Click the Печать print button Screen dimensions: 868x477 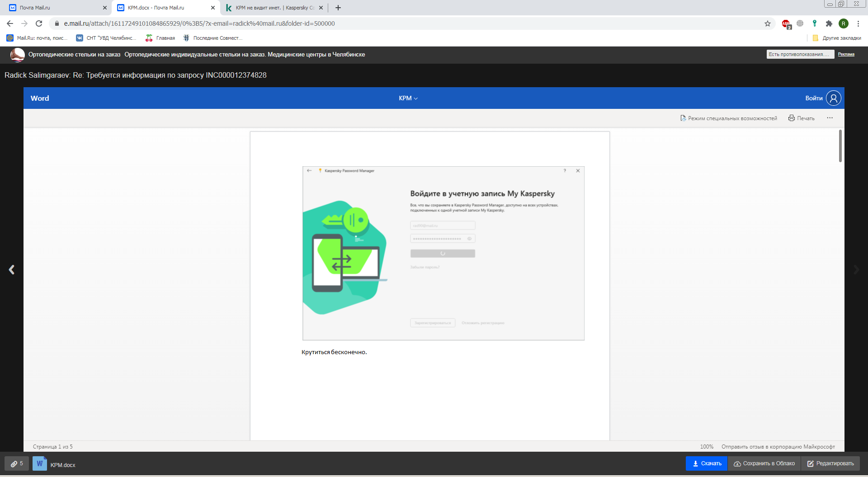click(x=802, y=118)
